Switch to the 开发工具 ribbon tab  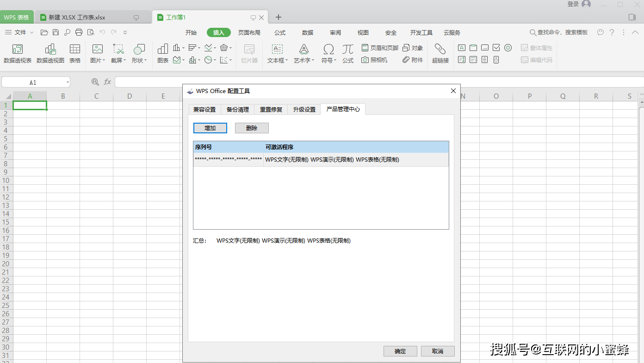pos(421,32)
